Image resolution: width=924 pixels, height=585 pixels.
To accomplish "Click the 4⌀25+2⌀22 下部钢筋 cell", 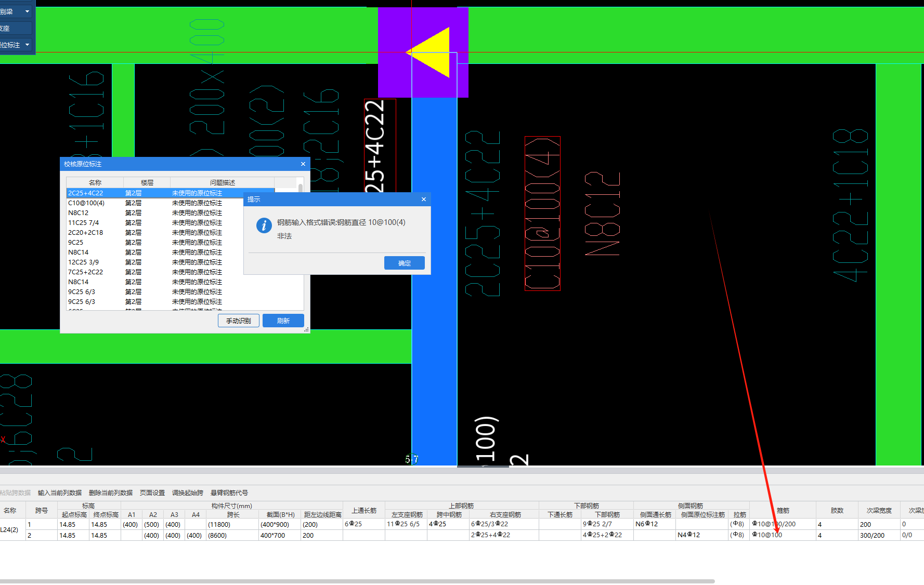I will (607, 535).
